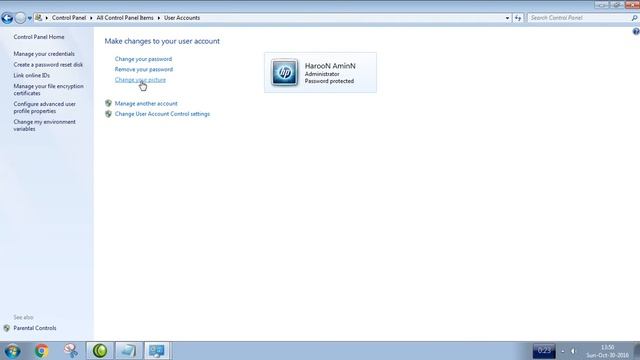Click Remove your password
This screenshot has width=640, height=360.
pos(144,69)
